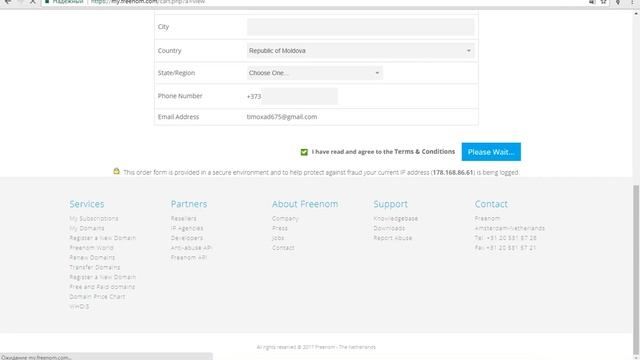Screen dimensions: 640x360
Task: Open the Developers footer link
Action: click(187, 238)
